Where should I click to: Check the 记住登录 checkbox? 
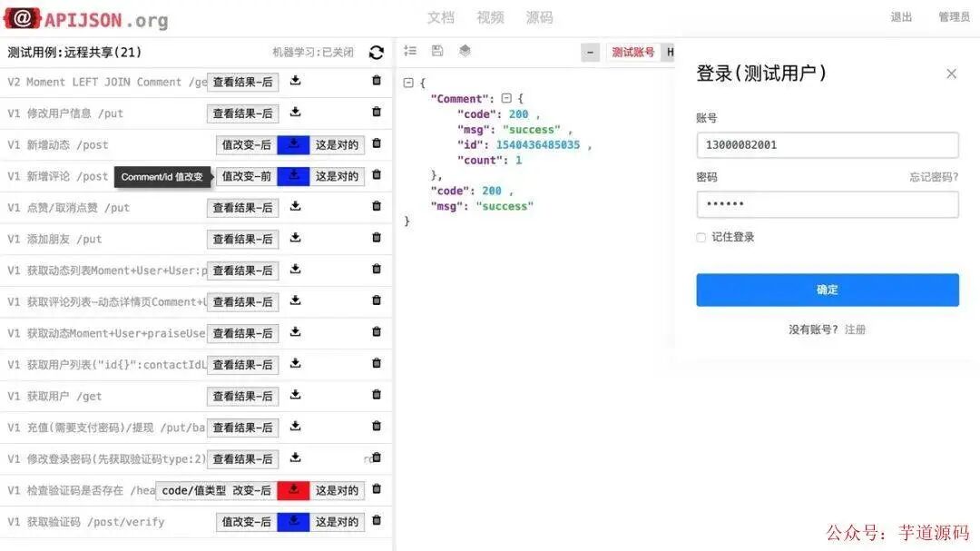[x=701, y=238]
